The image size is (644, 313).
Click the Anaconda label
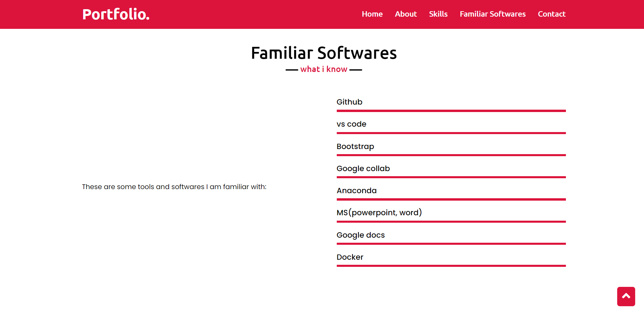pos(356,190)
